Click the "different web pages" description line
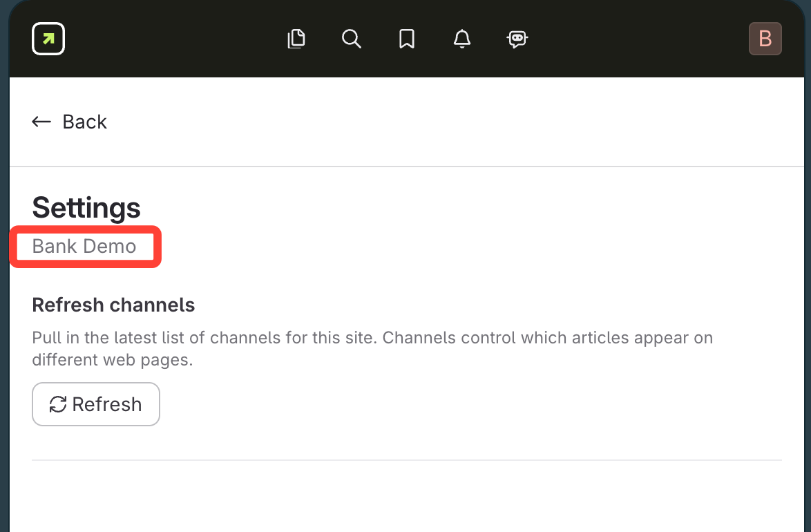The height and width of the screenshot is (532, 811). [x=112, y=360]
